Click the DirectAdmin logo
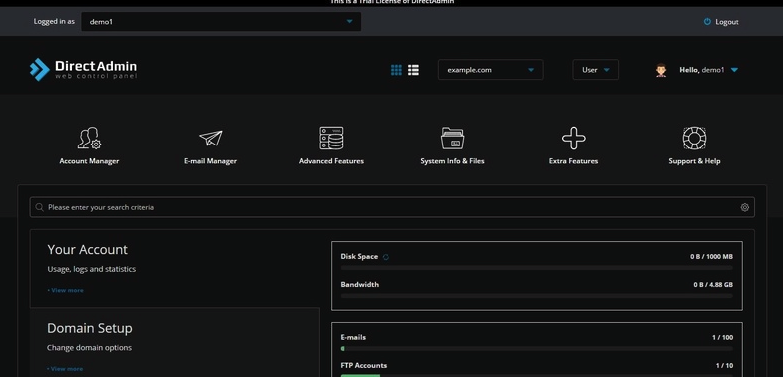 83,69
